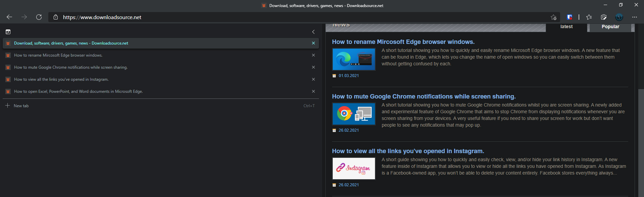Switch to 'mute Google Chrome notifications' tab
The height and width of the screenshot is (197, 644).
[x=161, y=67]
